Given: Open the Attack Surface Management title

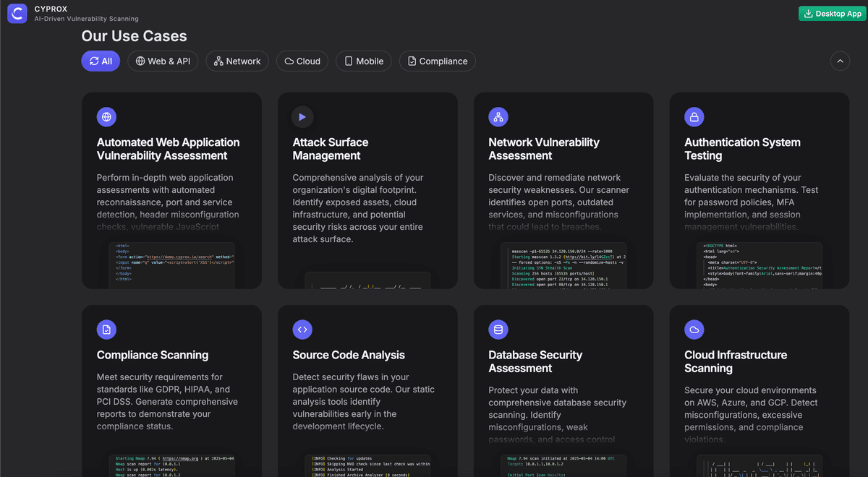Looking at the screenshot, I should (331, 149).
